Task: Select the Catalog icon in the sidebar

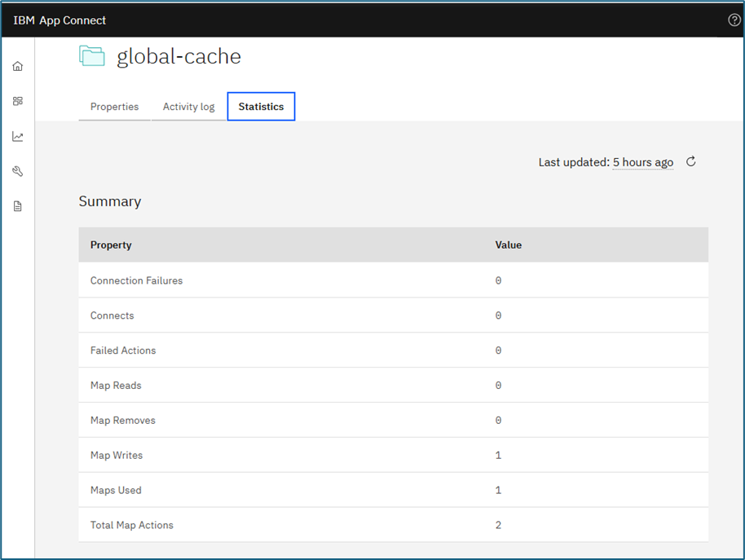Action: tap(17, 101)
